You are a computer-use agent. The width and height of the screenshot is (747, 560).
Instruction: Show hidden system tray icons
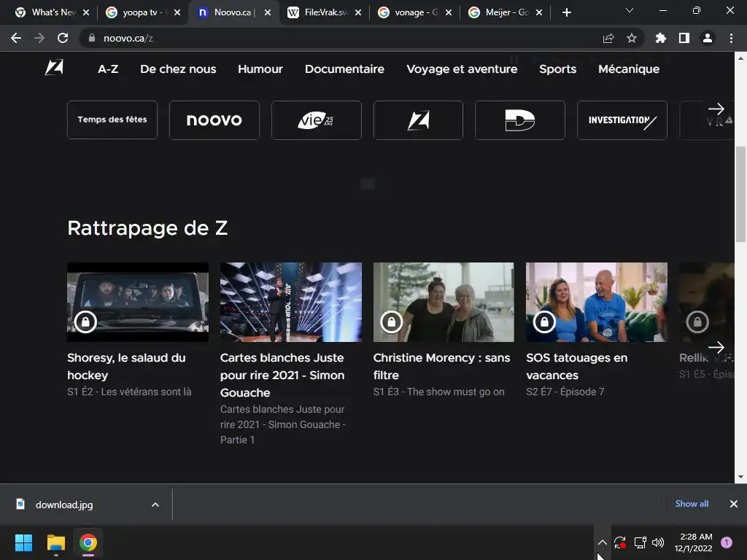point(602,542)
